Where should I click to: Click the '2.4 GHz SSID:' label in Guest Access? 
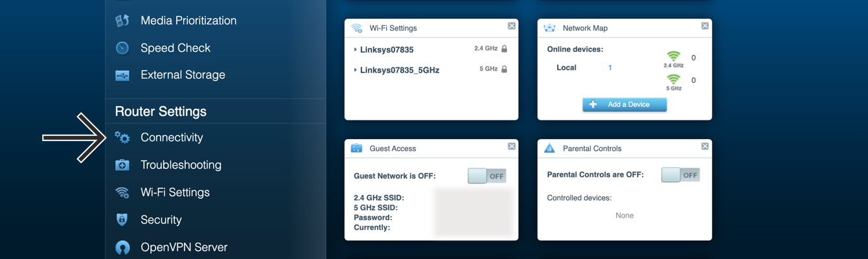coord(379,197)
